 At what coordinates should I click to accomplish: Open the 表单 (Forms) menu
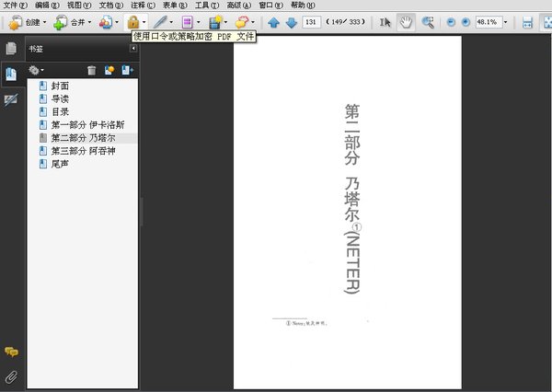(175, 5)
